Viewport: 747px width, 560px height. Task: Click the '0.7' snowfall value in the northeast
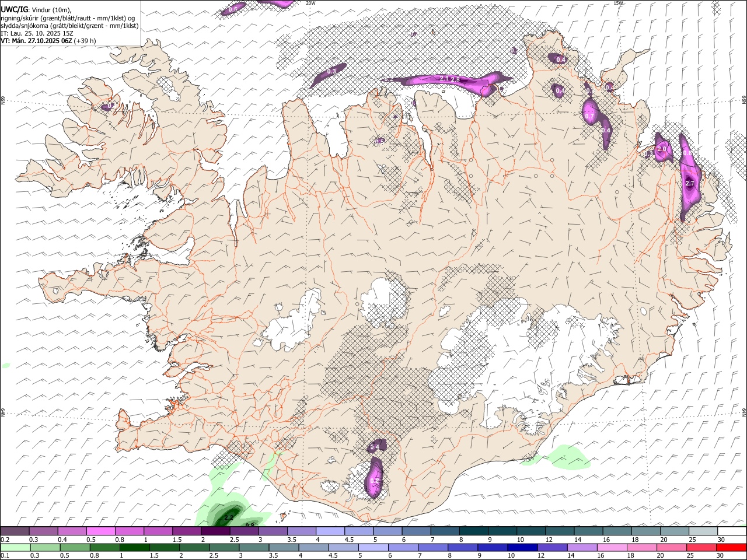[x=589, y=117]
